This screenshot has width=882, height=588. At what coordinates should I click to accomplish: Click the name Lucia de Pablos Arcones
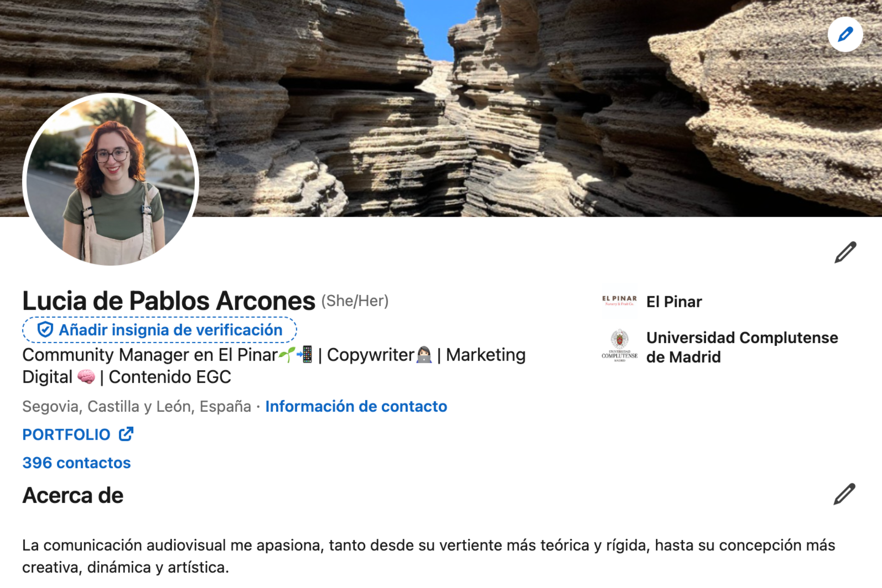coord(169,301)
